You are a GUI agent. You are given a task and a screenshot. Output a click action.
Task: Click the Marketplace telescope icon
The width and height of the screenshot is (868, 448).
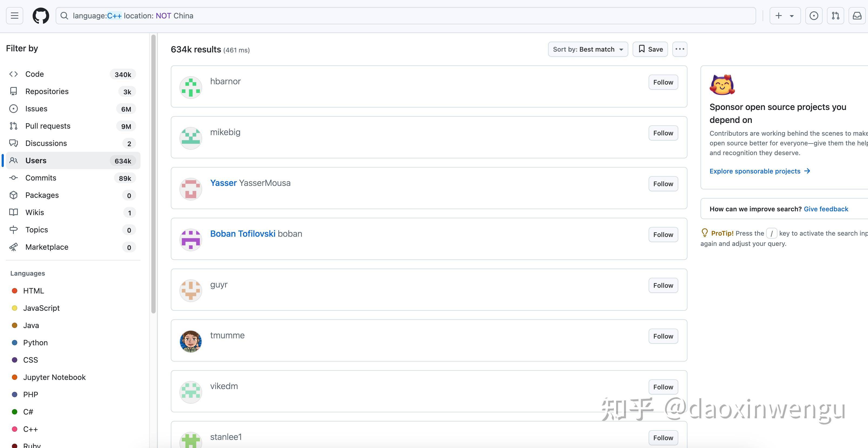coord(14,247)
